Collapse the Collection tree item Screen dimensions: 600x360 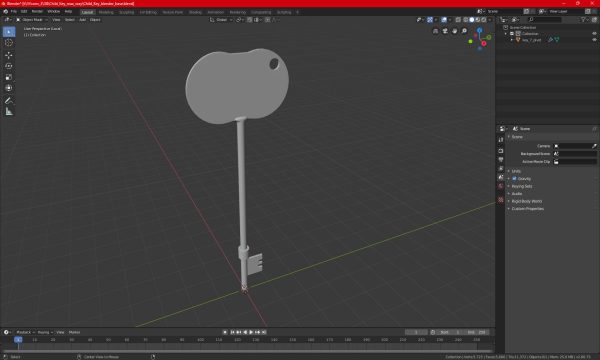[x=506, y=34]
